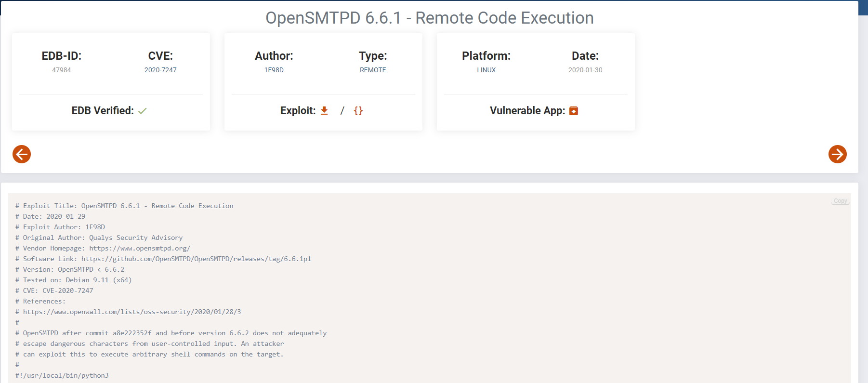This screenshot has height=383, width=868.
Task: Download the exploit file
Action: (324, 110)
